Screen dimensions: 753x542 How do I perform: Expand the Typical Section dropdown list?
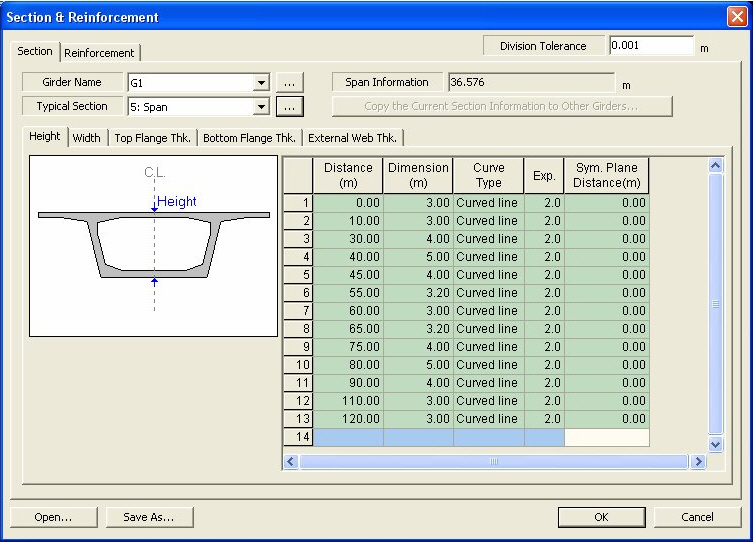coord(262,106)
